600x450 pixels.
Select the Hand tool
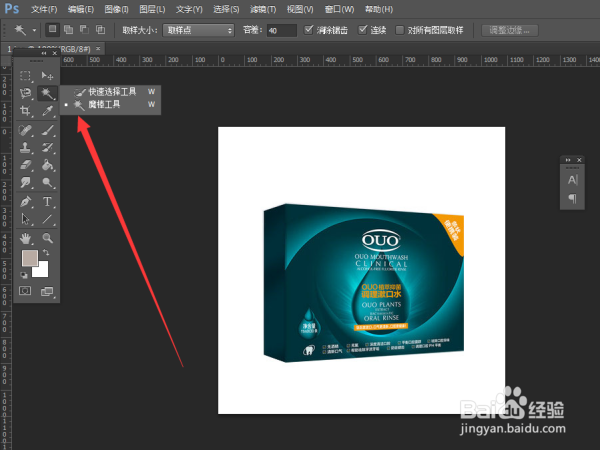click(25, 238)
